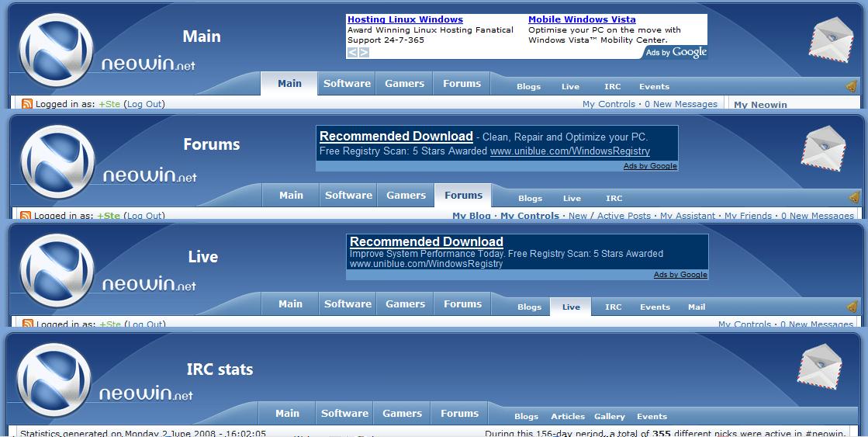The image size is (868, 437).
Task: Click the horn icon in Main header
Action: (x=852, y=86)
